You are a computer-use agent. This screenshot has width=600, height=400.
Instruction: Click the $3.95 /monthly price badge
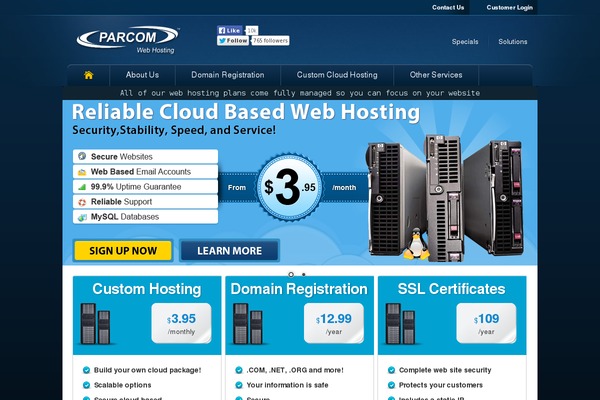(x=181, y=323)
